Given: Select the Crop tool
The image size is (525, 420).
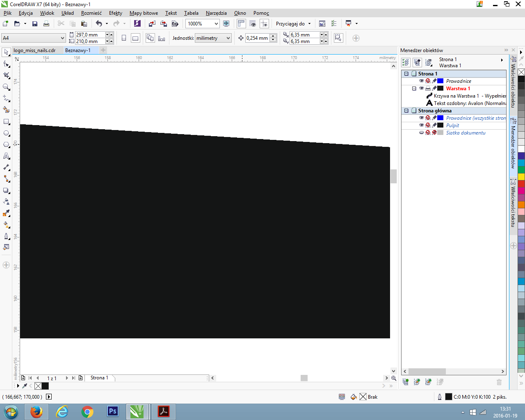Looking at the screenshot, I should (6, 75).
